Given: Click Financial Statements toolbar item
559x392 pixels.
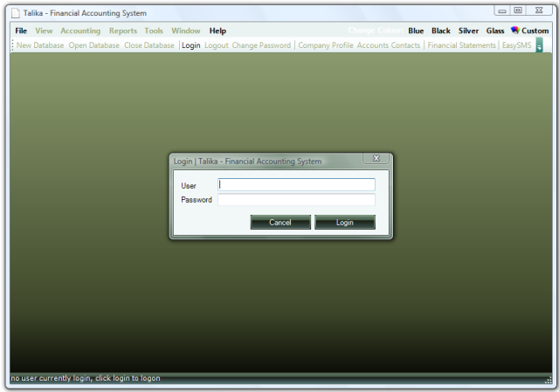Looking at the screenshot, I should 461,45.
